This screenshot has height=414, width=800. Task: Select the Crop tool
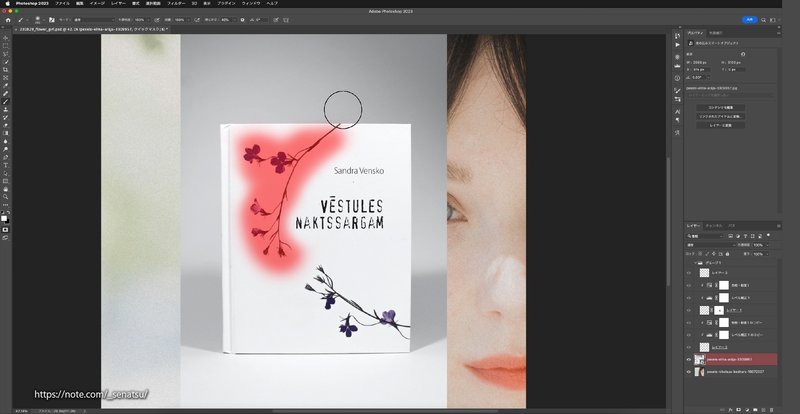(x=6, y=70)
